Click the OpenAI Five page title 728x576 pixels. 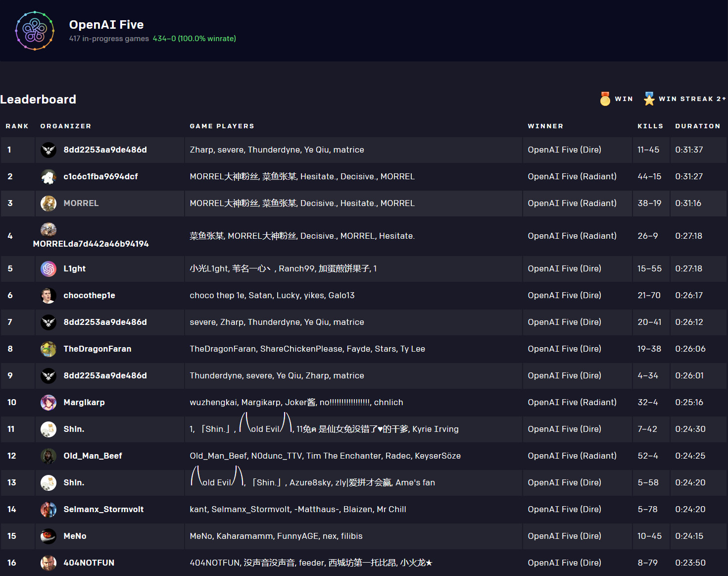pyautogui.click(x=106, y=25)
